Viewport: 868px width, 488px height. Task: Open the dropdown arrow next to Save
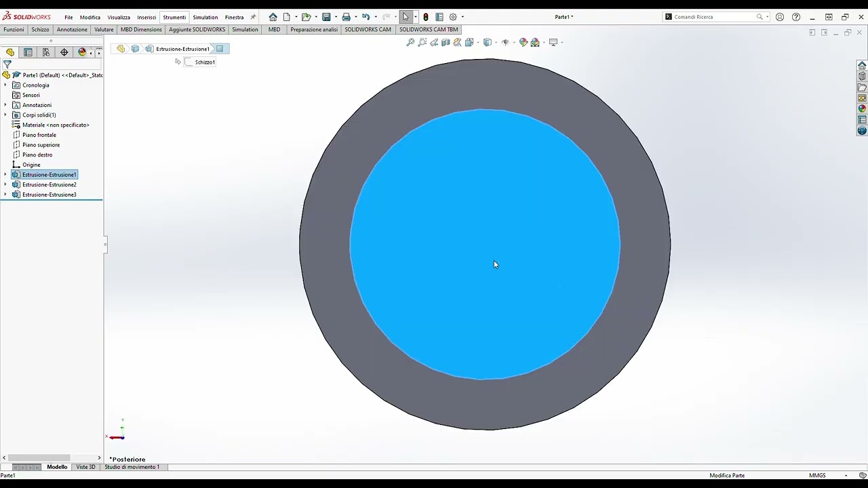[335, 17]
